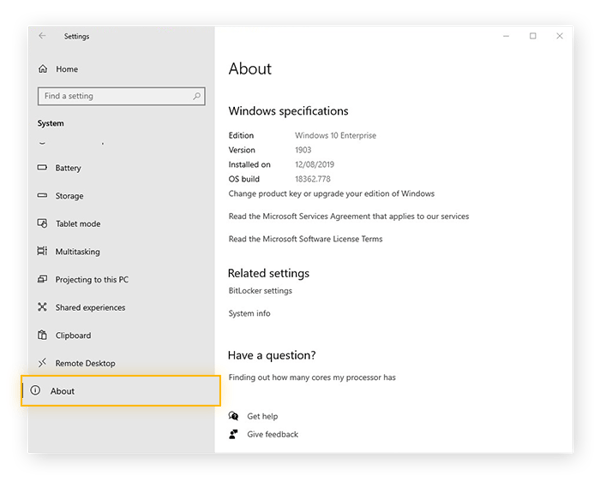
Task: Select the About menu entry
Action: tap(121, 391)
